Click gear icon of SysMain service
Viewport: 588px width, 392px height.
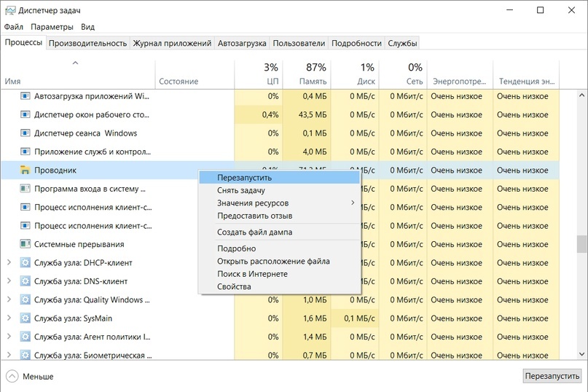click(x=25, y=318)
